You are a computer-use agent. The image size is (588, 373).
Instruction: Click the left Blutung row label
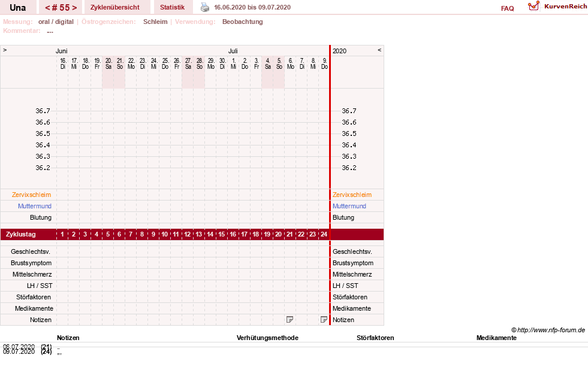(41, 217)
